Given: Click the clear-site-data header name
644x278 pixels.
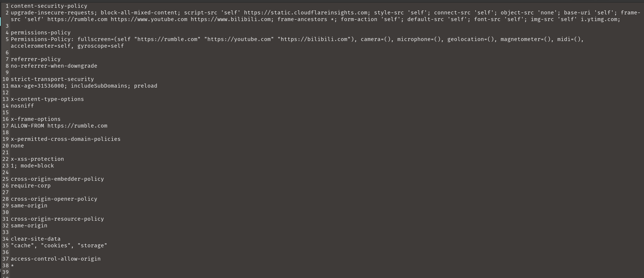Looking at the screenshot, I should pos(36,239).
